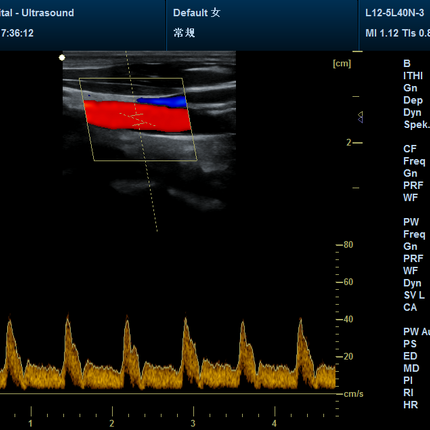Click the 4 second marker on time axis
430x430 pixels.
click(x=274, y=423)
